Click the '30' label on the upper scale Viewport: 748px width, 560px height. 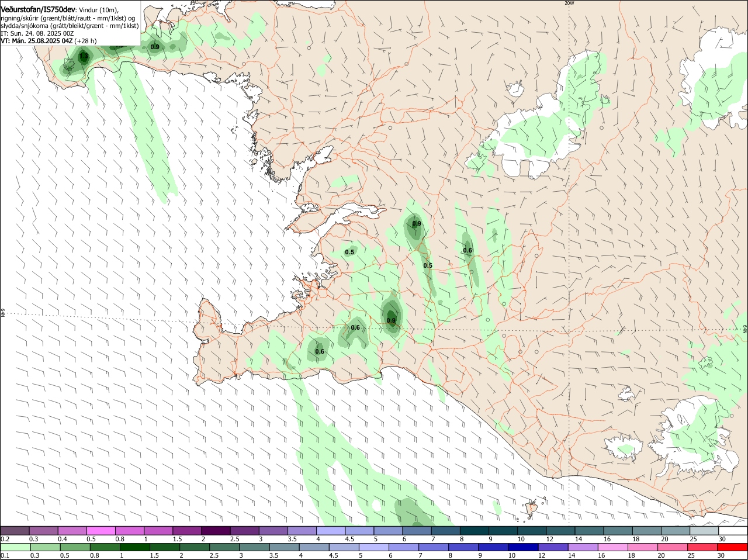coord(722,538)
